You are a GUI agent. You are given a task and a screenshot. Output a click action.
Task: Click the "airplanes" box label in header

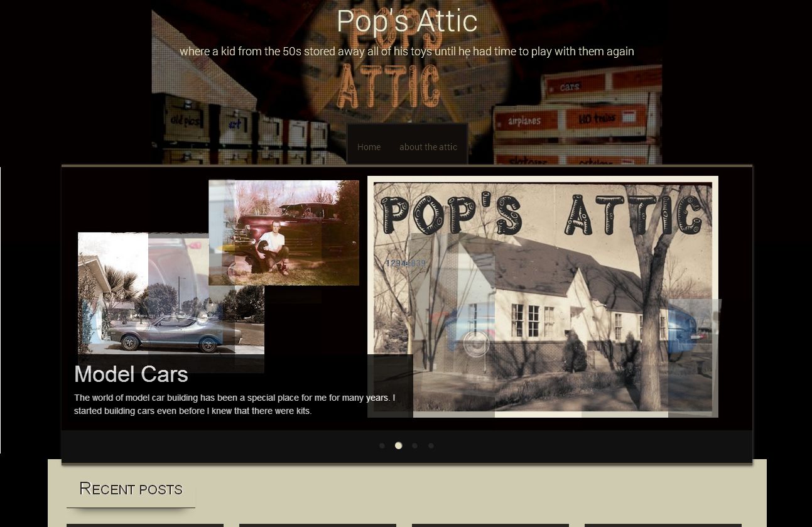pyautogui.click(x=524, y=121)
